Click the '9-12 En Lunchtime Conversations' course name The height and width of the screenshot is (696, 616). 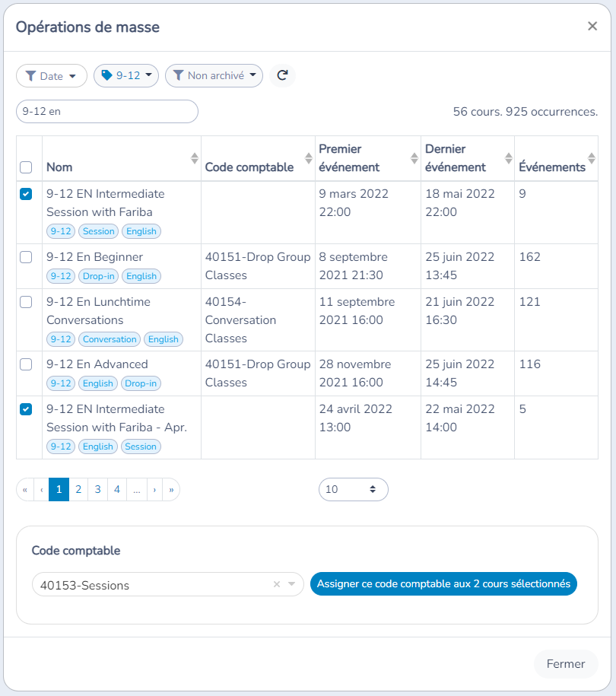pos(99,310)
